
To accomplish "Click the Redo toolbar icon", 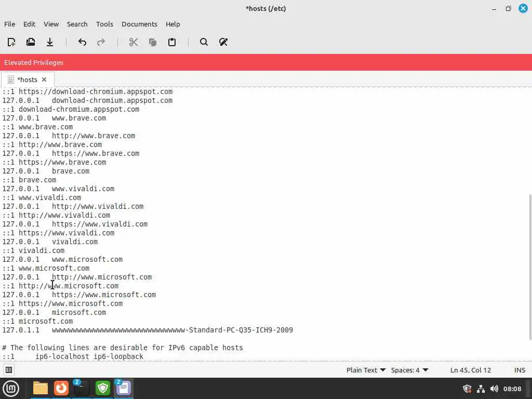I will pyautogui.click(x=101, y=42).
